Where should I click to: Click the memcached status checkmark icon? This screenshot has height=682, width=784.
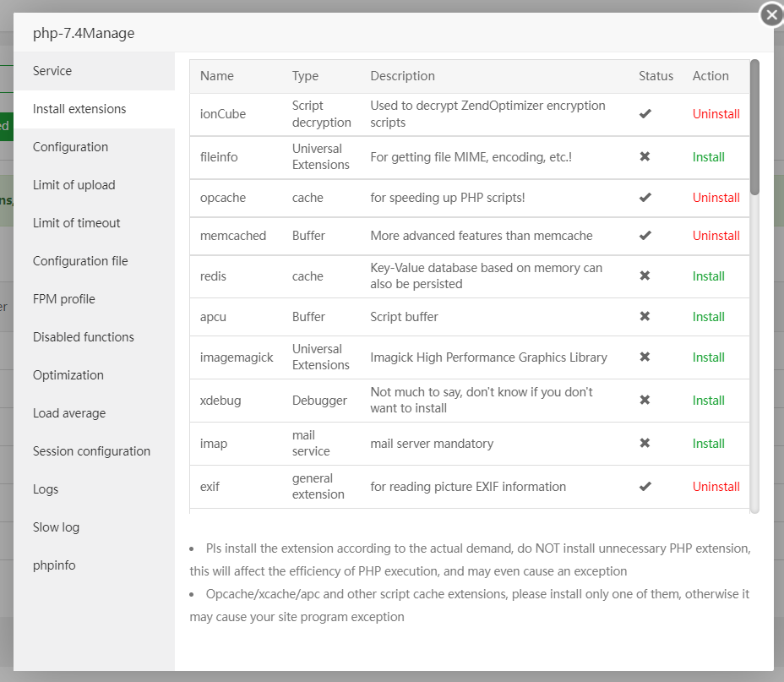[x=645, y=236]
